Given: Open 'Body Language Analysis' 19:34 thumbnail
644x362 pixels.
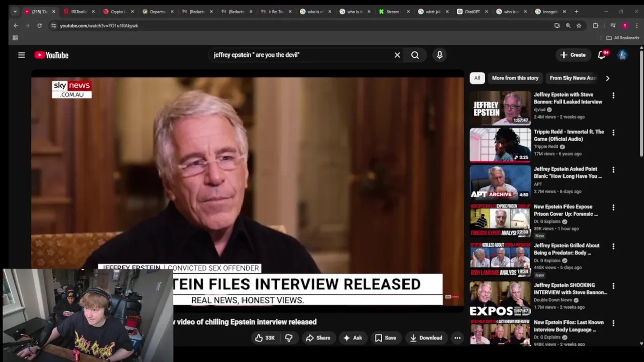Looking at the screenshot, I should (x=500, y=259).
